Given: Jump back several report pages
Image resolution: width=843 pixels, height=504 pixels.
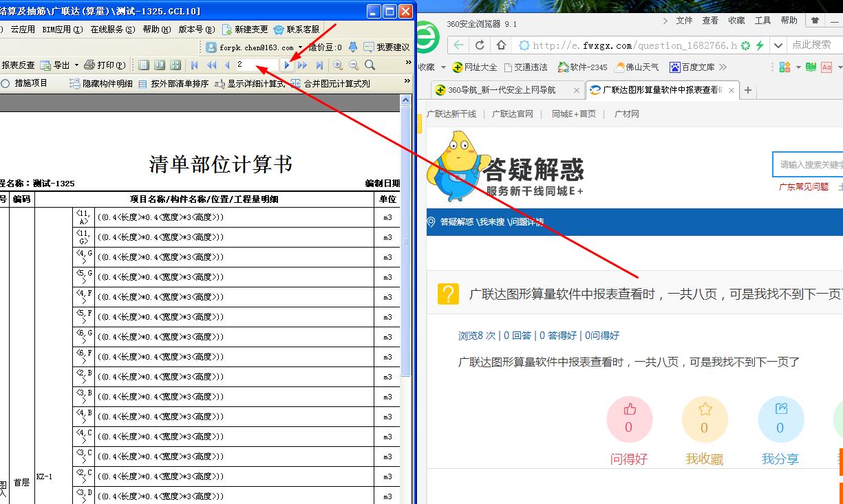Looking at the screenshot, I should point(212,65).
